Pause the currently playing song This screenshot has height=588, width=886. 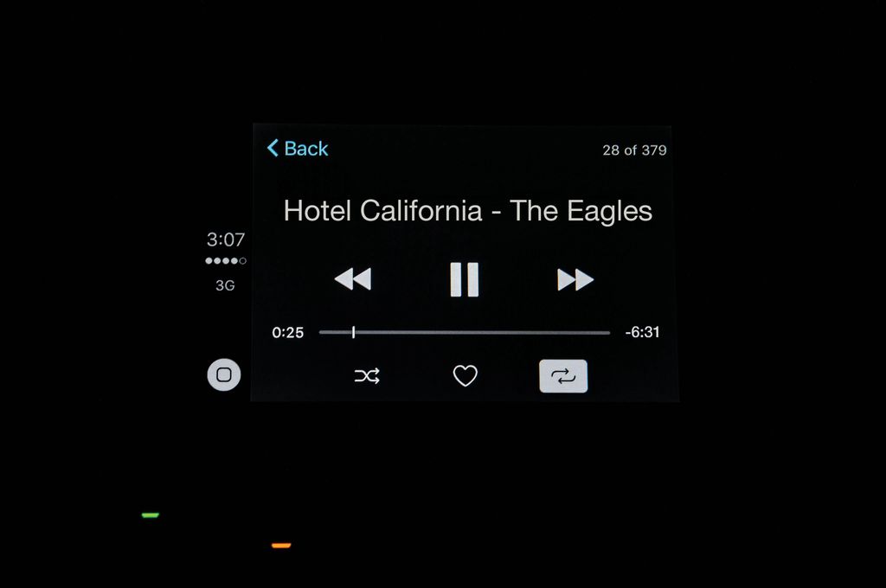pos(465,279)
